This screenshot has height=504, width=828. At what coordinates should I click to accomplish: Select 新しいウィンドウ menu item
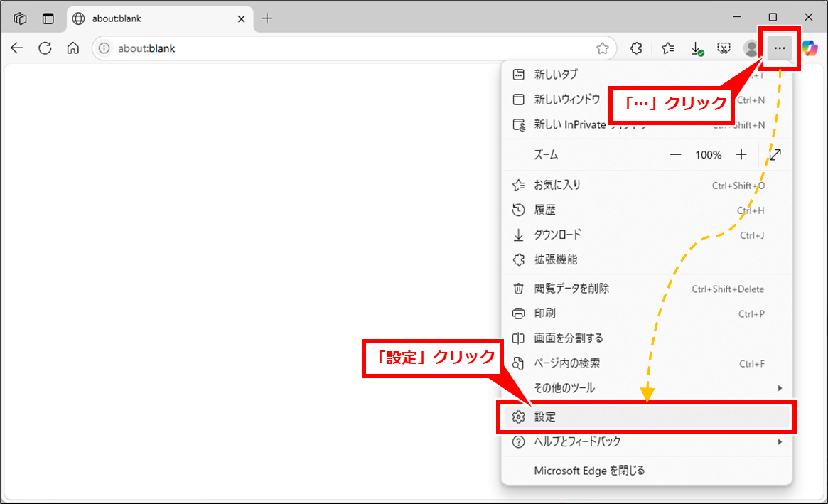(x=646, y=100)
